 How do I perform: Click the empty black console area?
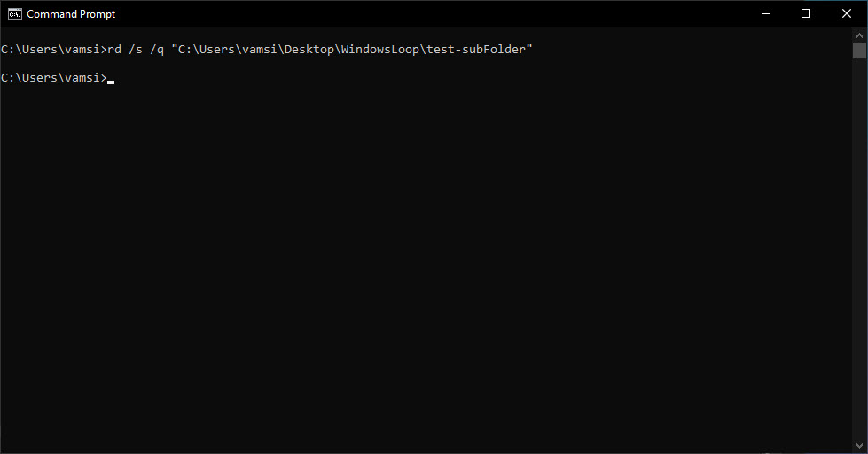426,266
